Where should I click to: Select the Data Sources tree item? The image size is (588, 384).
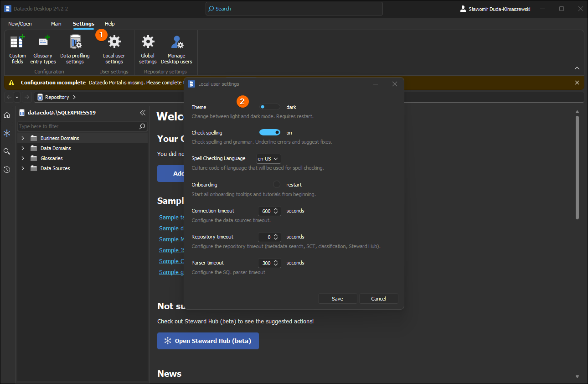[55, 168]
